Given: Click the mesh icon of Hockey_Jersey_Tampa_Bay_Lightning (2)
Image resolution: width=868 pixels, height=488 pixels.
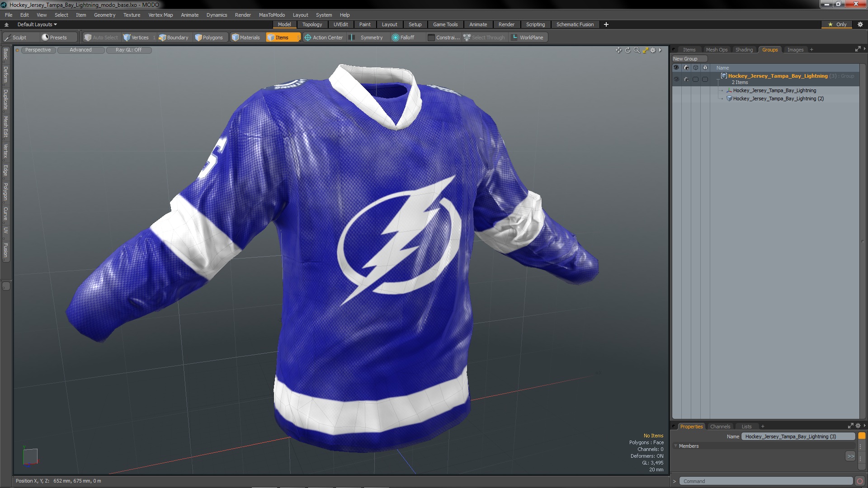Looking at the screenshot, I should pos(729,99).
